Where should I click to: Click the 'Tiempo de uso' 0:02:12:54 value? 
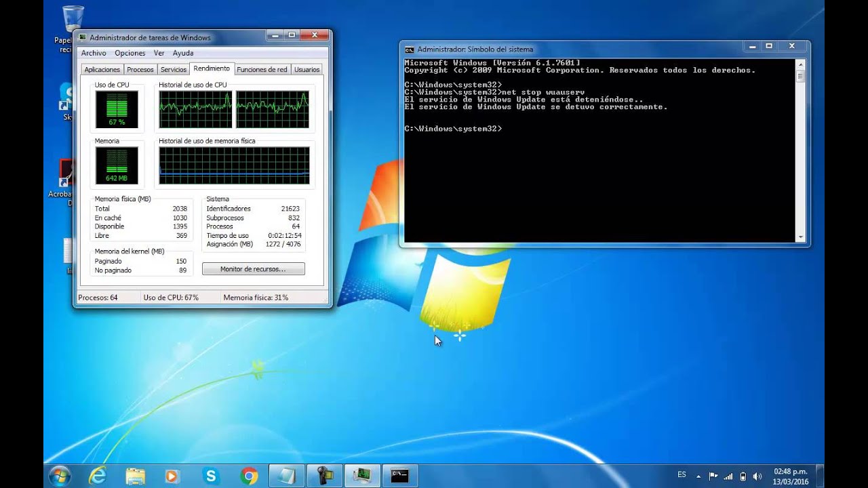click(x=285, y=235)
